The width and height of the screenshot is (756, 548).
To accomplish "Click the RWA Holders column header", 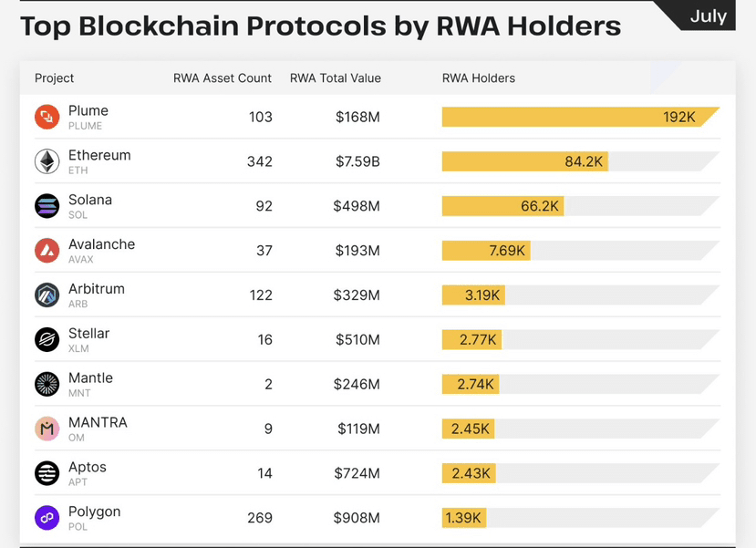I will point(479,78).
